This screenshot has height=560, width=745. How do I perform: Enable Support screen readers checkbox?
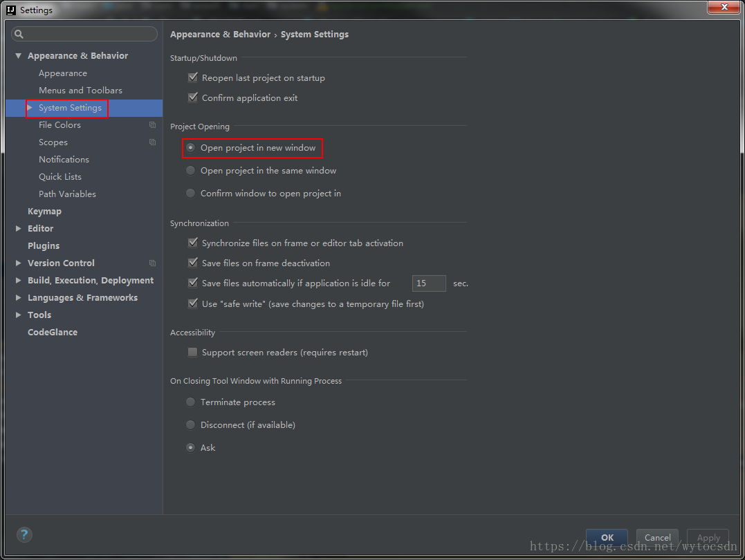point(193,353)
